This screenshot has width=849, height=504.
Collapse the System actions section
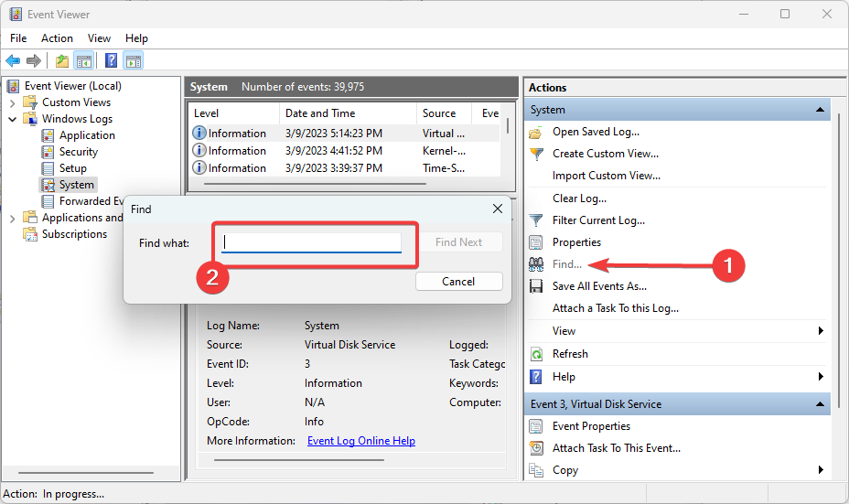click(821, 110)
